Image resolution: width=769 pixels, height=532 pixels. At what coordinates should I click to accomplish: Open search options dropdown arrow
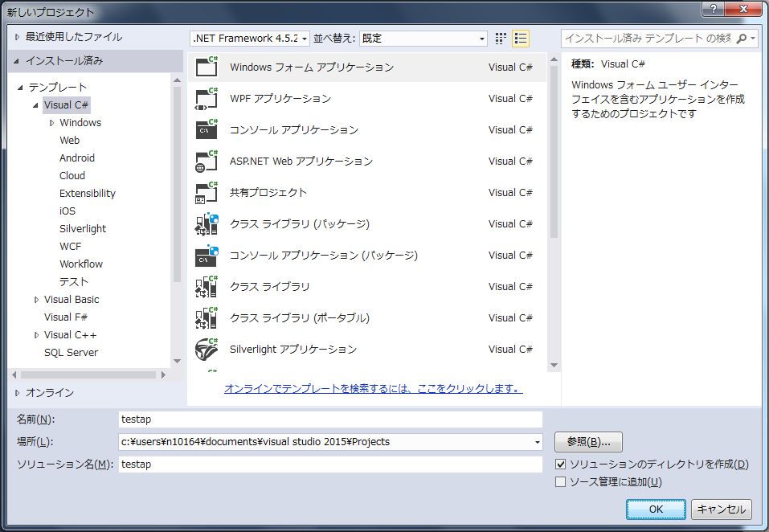(x=753, y=39)
